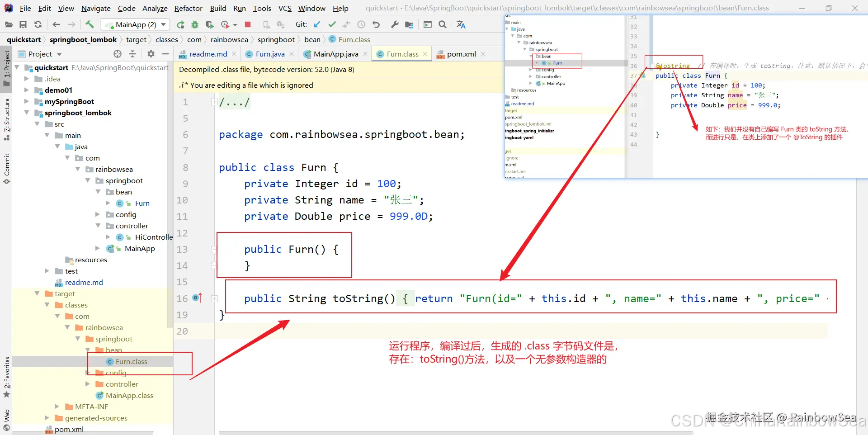Open Settings via the wrench icon
The height and width of the screenshot is (435, 868).
[x=395, y=24]
